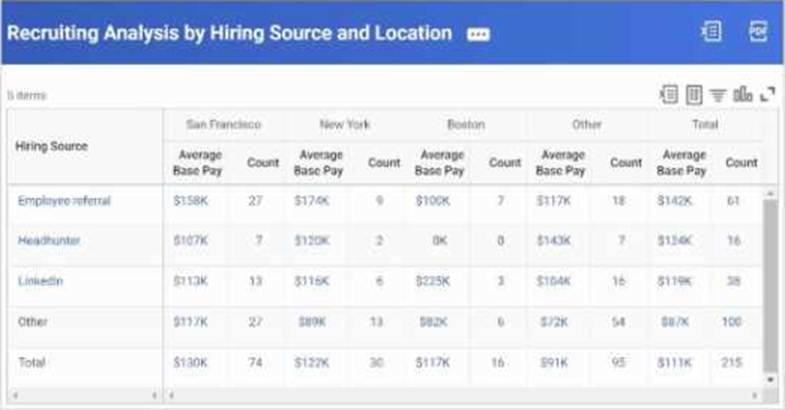Switch to chart view using the bar chart icon

pyautogui.click(x=743, y=94)
